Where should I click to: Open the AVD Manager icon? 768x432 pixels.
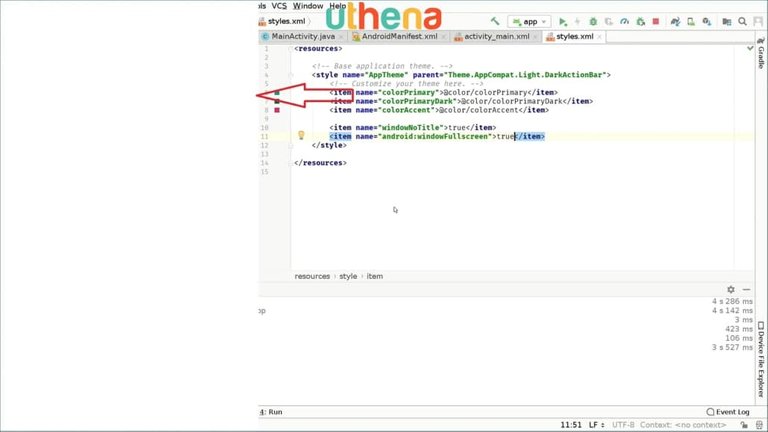click(x=691, y=22)
